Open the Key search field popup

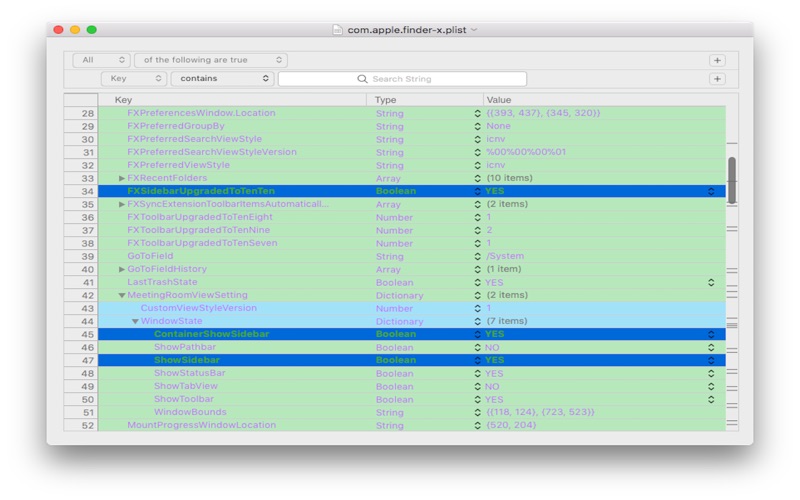click(x=134, y=79)
